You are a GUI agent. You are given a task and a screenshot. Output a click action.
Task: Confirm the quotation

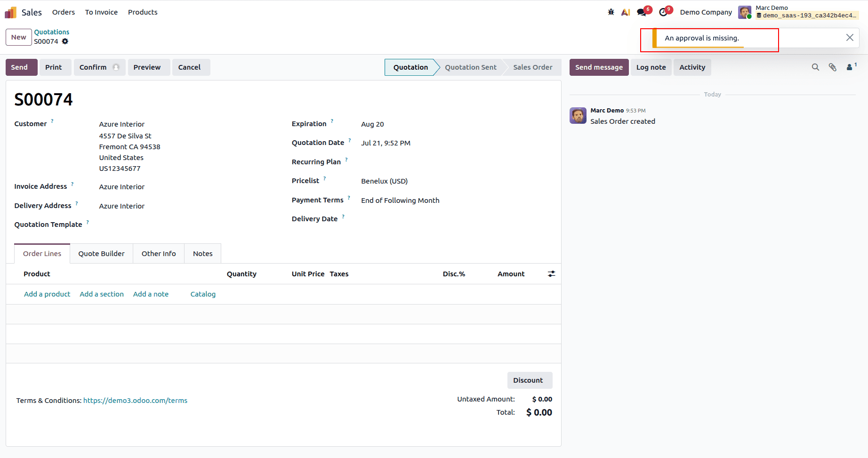(x=100, y=67)
